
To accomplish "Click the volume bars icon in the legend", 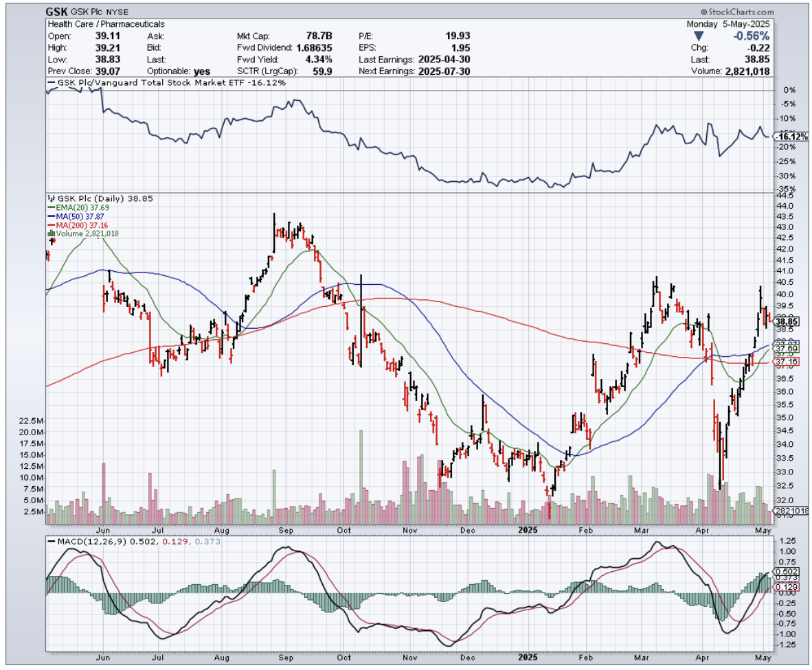I will coord(50,234).
